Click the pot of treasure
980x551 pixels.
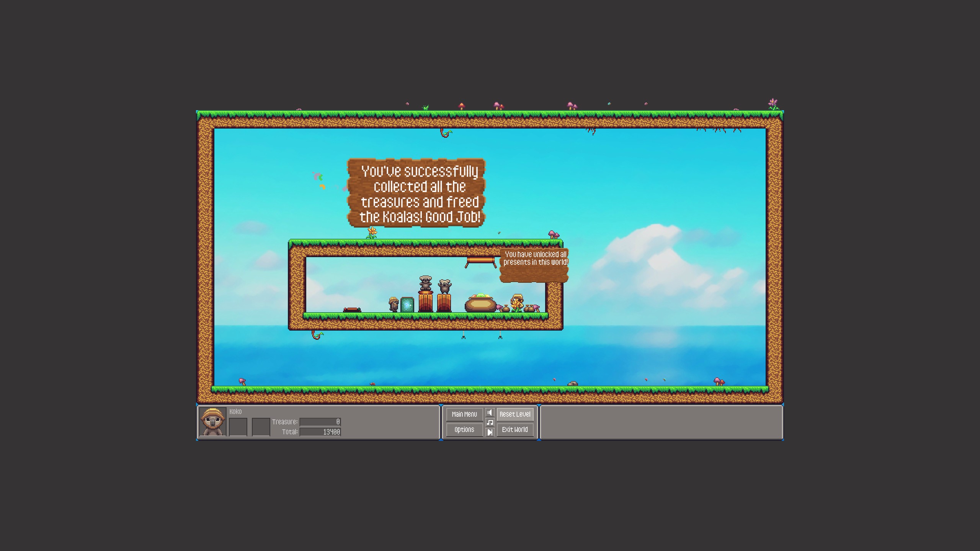pos(480,303)
